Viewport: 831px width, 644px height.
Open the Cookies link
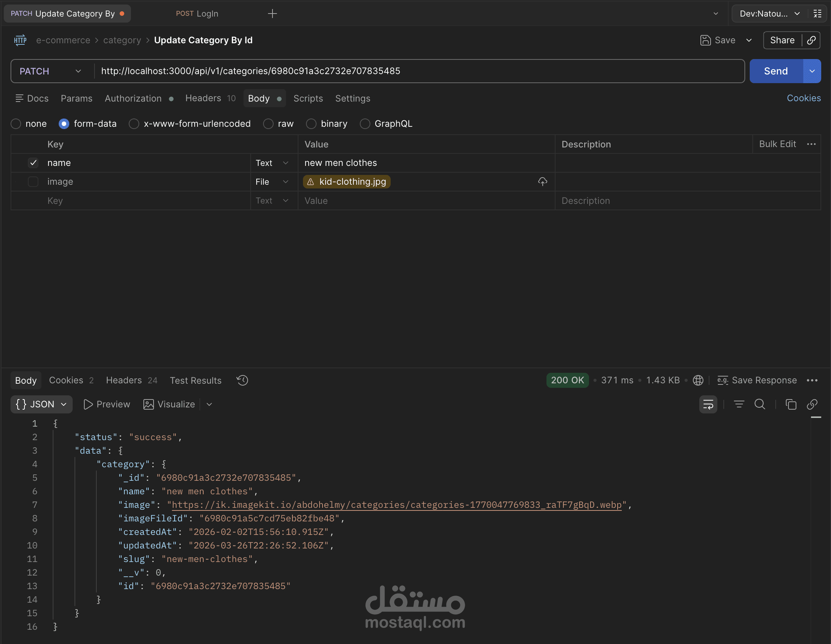pos(803,98)
